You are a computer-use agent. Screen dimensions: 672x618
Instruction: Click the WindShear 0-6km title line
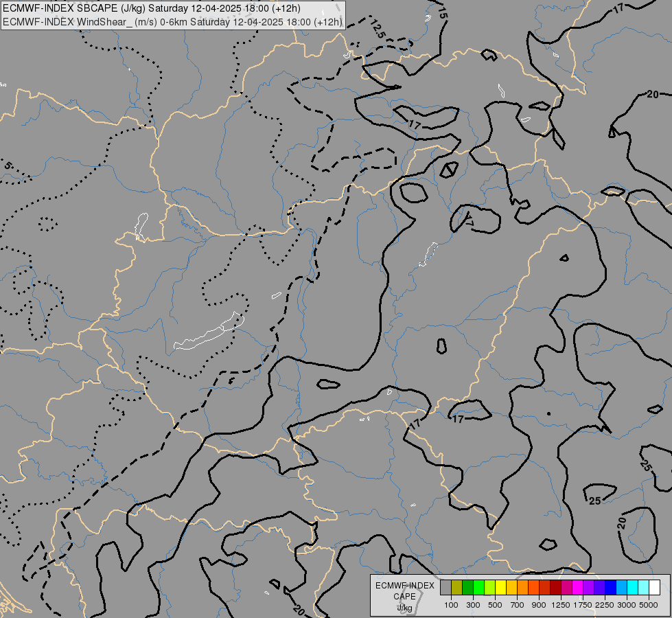click(172, 22)
